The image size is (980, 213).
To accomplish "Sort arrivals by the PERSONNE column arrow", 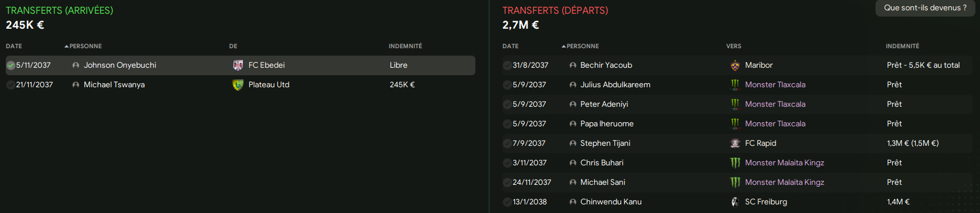I will (67, 46).
